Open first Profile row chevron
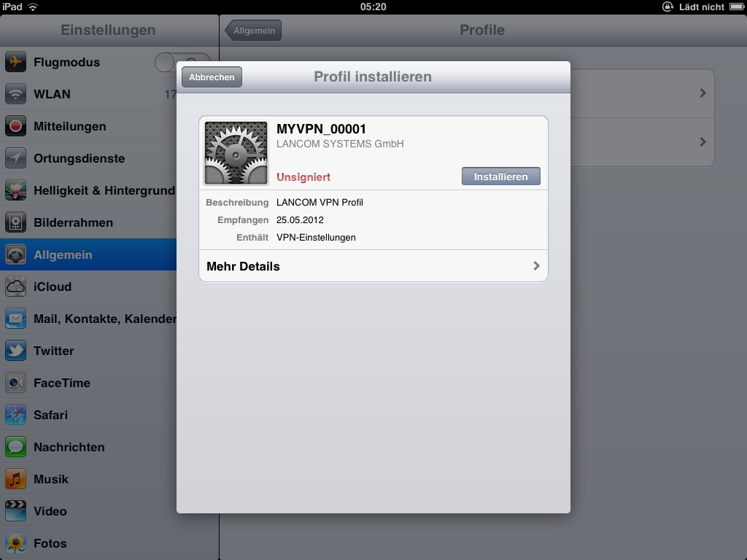Image resolution: width=747 pixels, height=560 pixels. tap(703, 93)
